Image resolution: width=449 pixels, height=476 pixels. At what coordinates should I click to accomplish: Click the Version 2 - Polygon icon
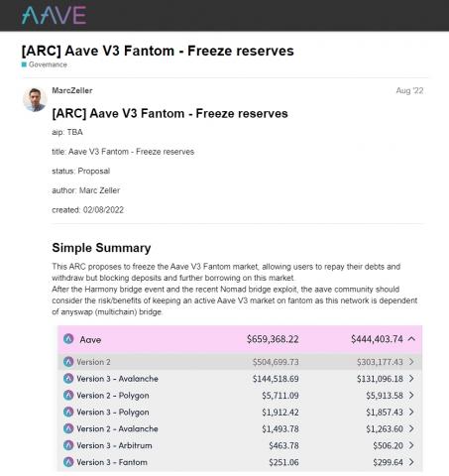(68, 395)
